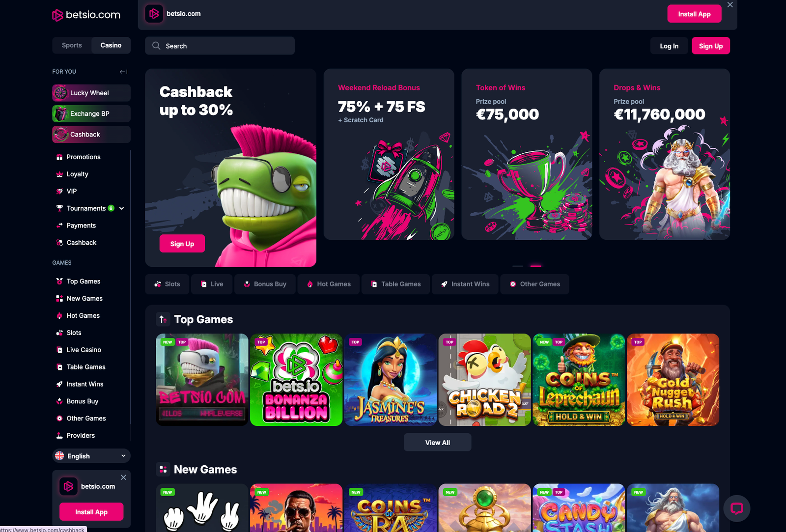Switch to the Table Games tab
786x532 pixels.
(x=396, y=284)
